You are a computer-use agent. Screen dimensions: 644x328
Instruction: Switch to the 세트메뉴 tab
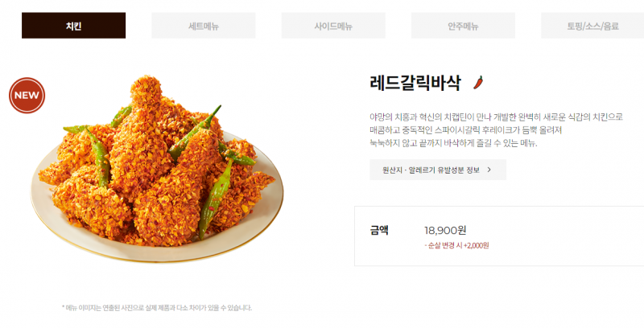pos(204,26)
